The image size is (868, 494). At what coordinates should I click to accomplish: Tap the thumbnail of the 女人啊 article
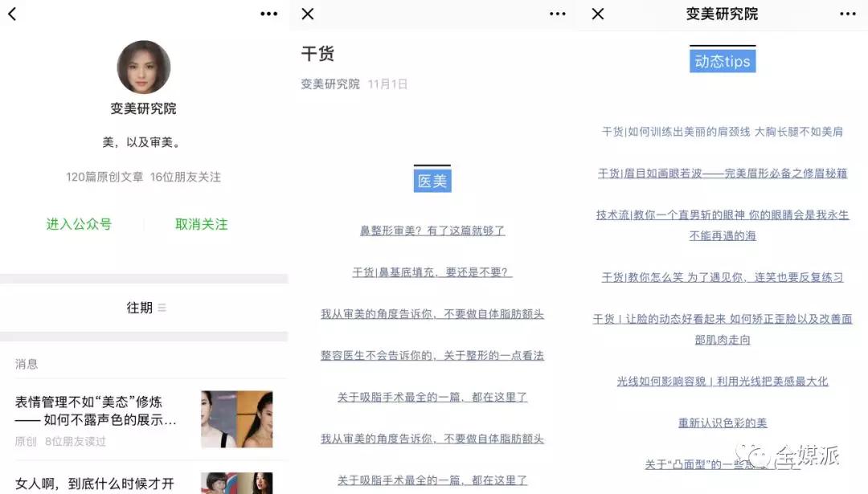tap(237, 483)
